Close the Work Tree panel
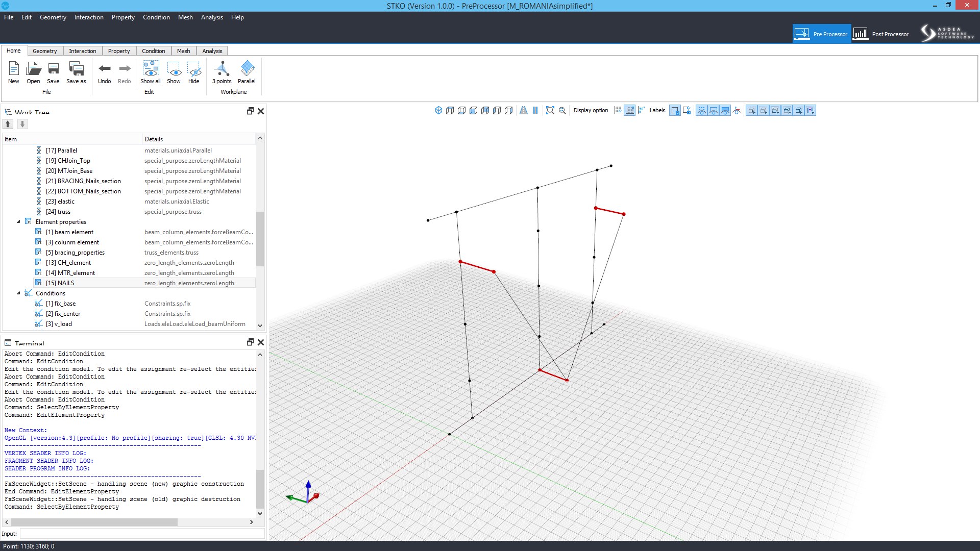Viewport: 980px width, 551px height. [x=261, y=111]
